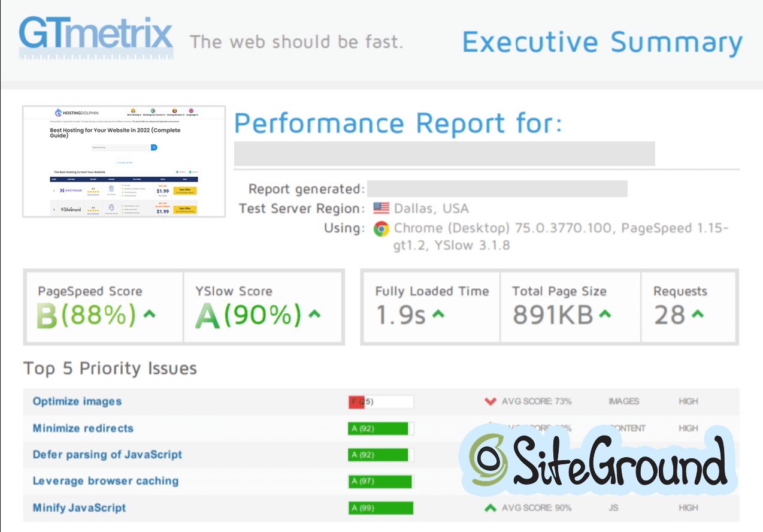Open Defer parsing of JavaScript issue
The width and height of the screenshot is (763, 532).
coord(107,455)
